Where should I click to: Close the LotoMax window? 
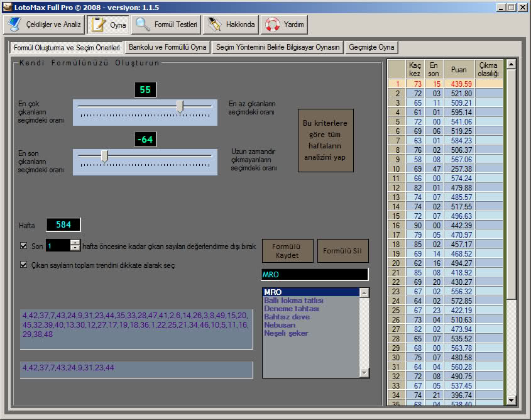pyautogui.click(x=523, y=8)
